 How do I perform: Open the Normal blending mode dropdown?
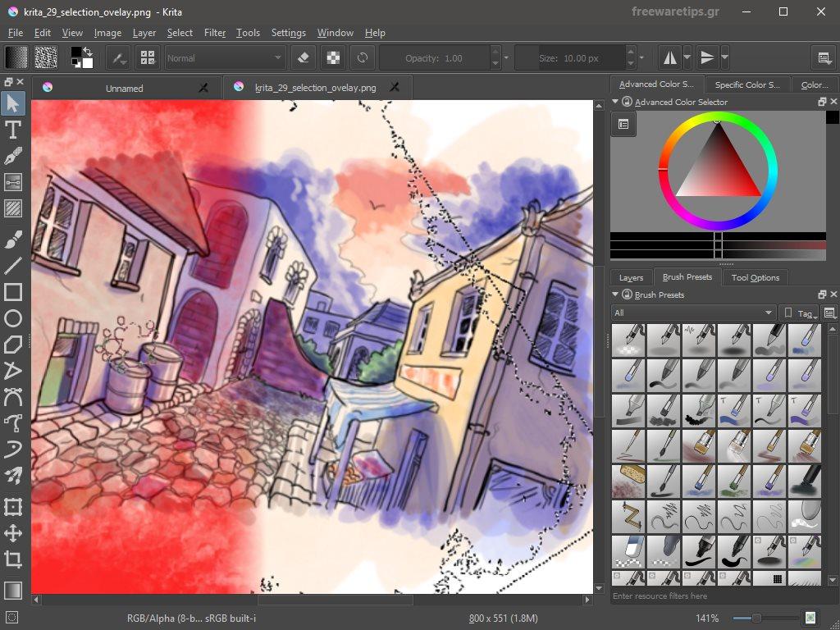(x=224, y=58)
